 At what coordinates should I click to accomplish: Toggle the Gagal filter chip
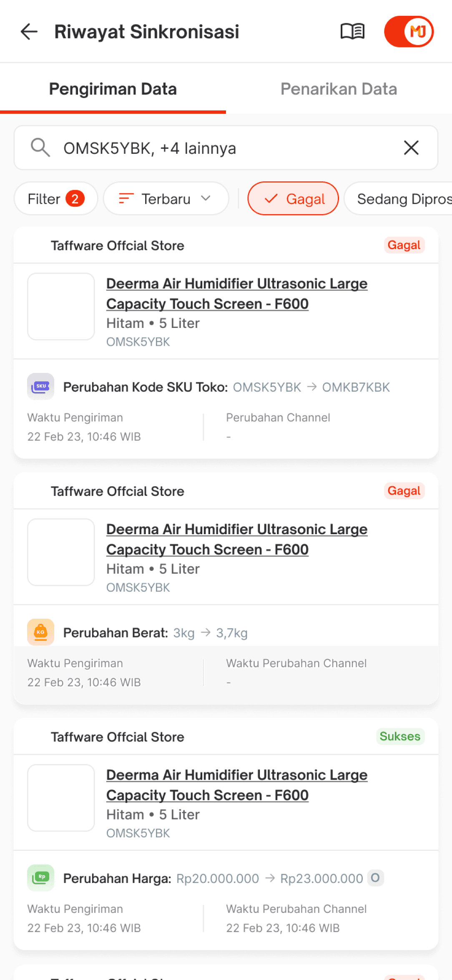293,199
